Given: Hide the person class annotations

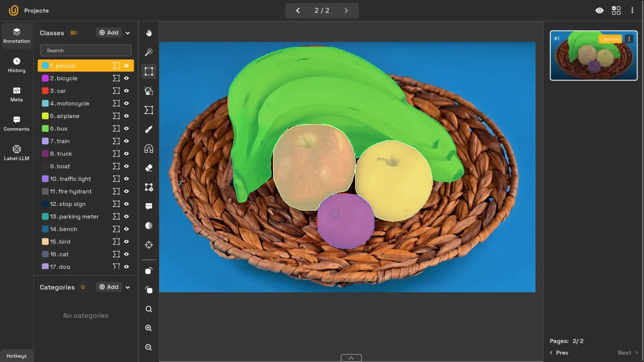Looking at the screenshot, I should pos(125,65).
